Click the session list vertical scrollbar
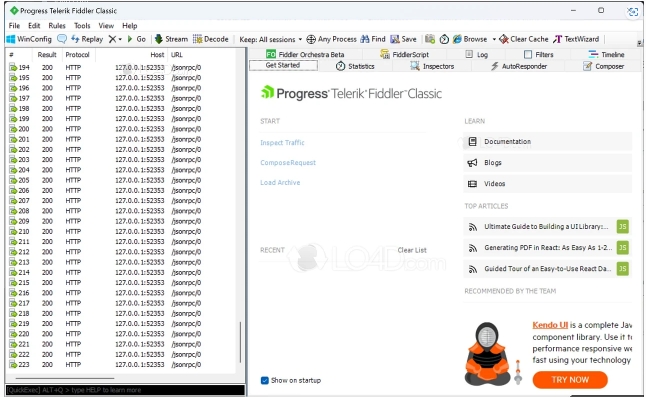 240,342
